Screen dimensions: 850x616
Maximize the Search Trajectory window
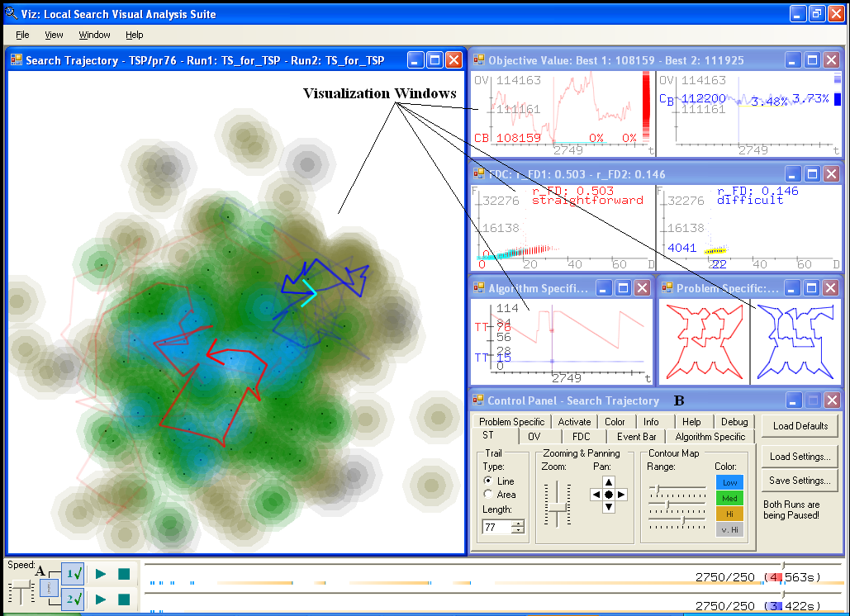(x=434, y=60)
